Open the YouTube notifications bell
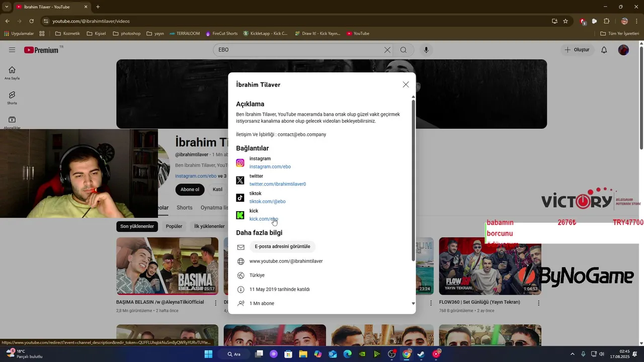 click(604, 50)
